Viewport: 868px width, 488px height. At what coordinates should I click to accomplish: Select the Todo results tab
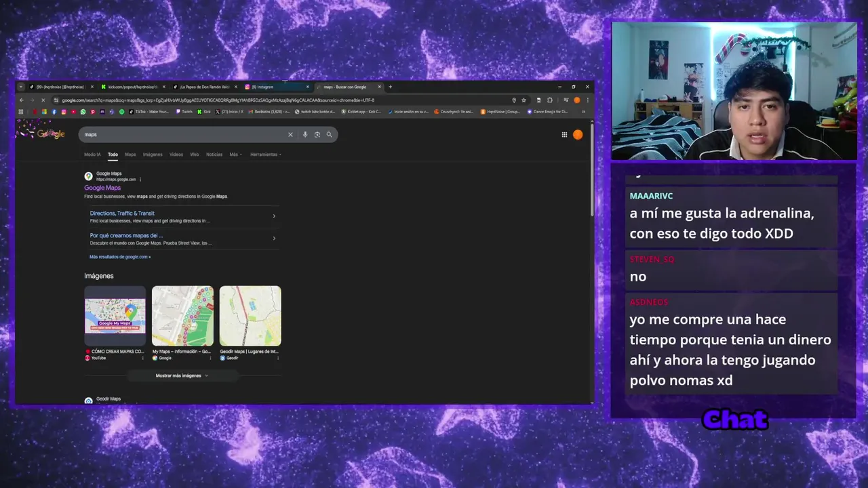click(113, 155)
